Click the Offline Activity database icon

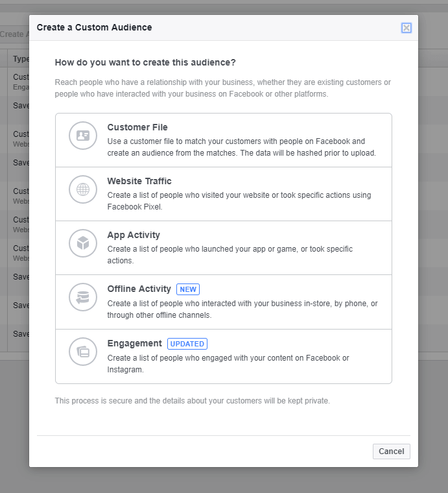(83, 297)
